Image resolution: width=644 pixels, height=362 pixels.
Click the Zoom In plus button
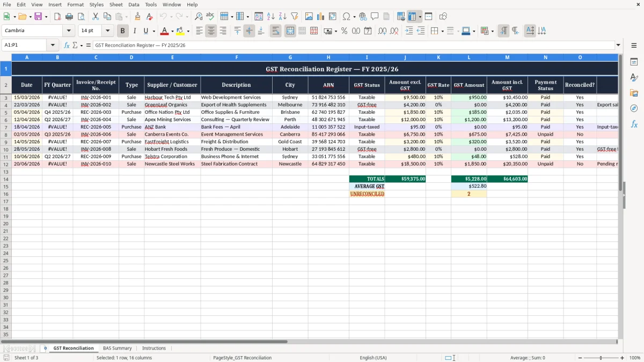pyautogui.click(x=623, y=358)
